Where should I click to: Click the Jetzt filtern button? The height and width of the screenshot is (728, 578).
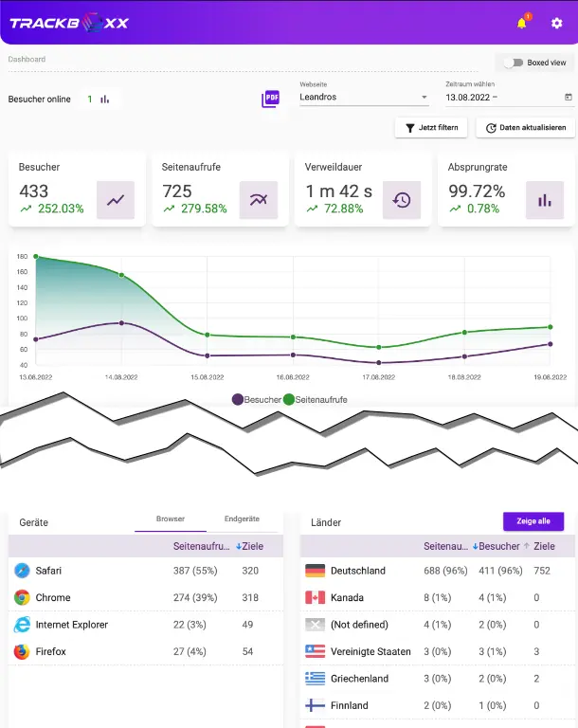[x=431, y=128]
